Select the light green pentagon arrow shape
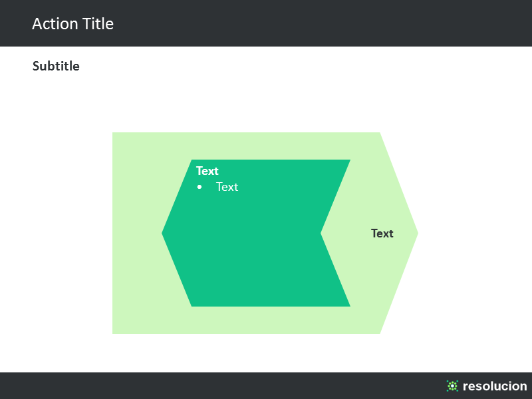This screenshot has width=532, height=399. [x=265, y=233]
